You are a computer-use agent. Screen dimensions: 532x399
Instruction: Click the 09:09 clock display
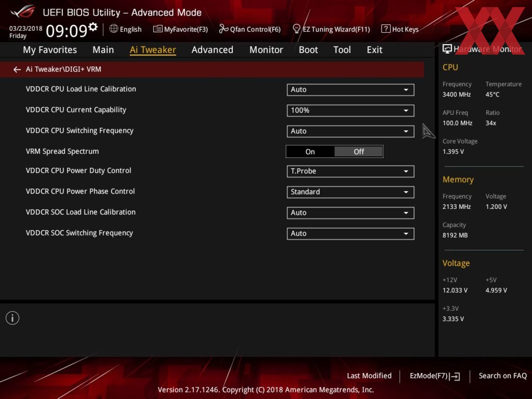pos(66,31)
